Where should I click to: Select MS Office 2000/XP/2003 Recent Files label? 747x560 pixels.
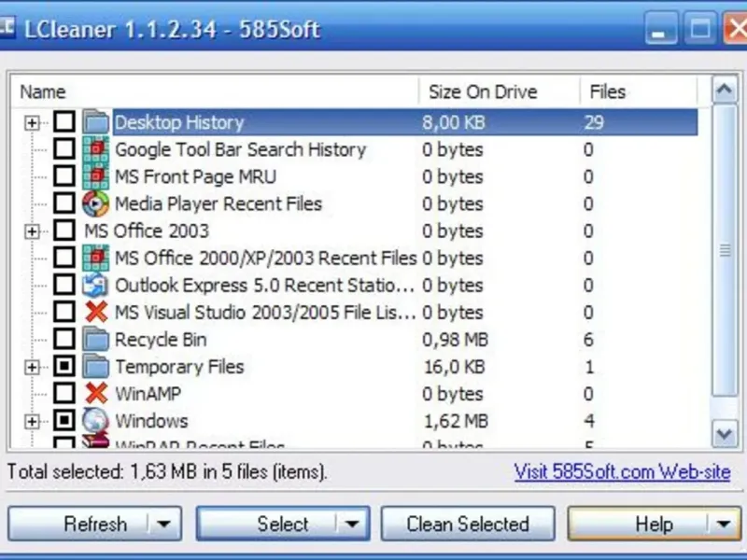266,259
